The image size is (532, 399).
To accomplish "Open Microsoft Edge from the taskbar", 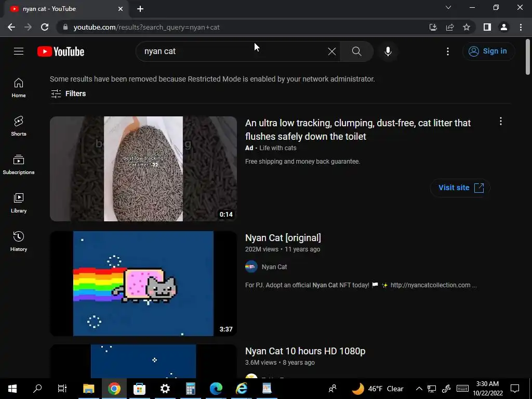I will tap(216, 389).
